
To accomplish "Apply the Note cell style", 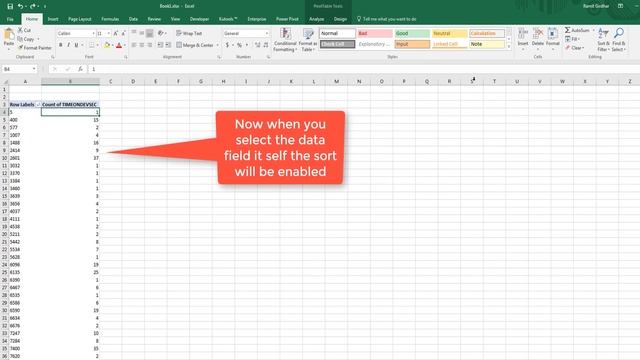I will coord(487,44).
